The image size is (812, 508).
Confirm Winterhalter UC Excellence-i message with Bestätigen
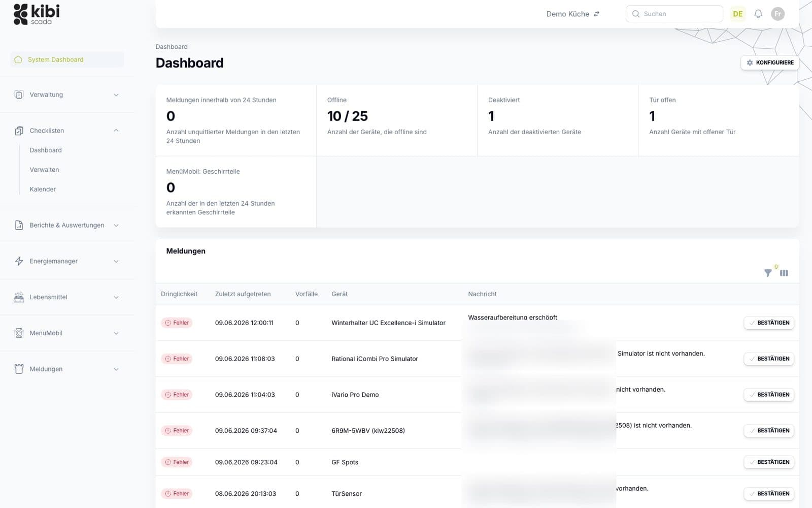[769, 323]
